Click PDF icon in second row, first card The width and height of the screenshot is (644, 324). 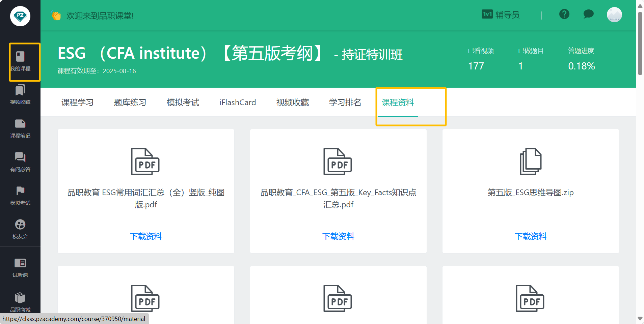tap(145, 298)
